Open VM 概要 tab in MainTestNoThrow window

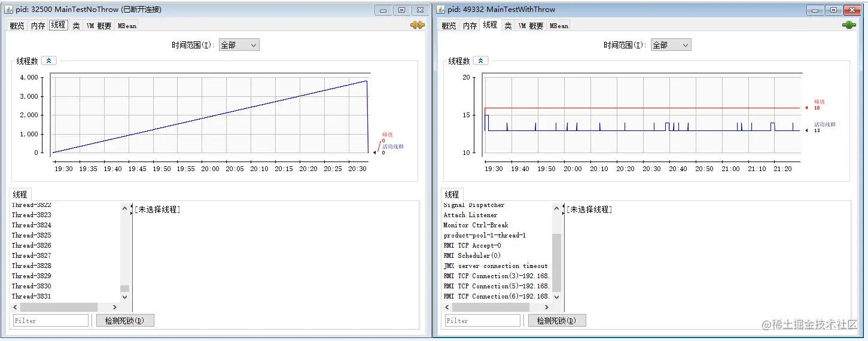[x=99, y=26]
